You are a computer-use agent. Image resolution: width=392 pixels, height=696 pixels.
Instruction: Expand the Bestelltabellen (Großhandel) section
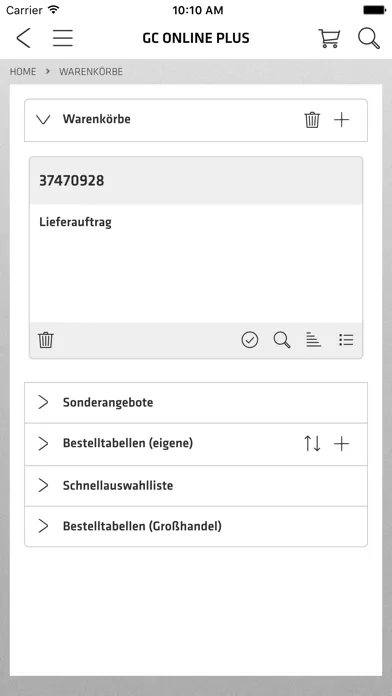click(x=196, y=526)
